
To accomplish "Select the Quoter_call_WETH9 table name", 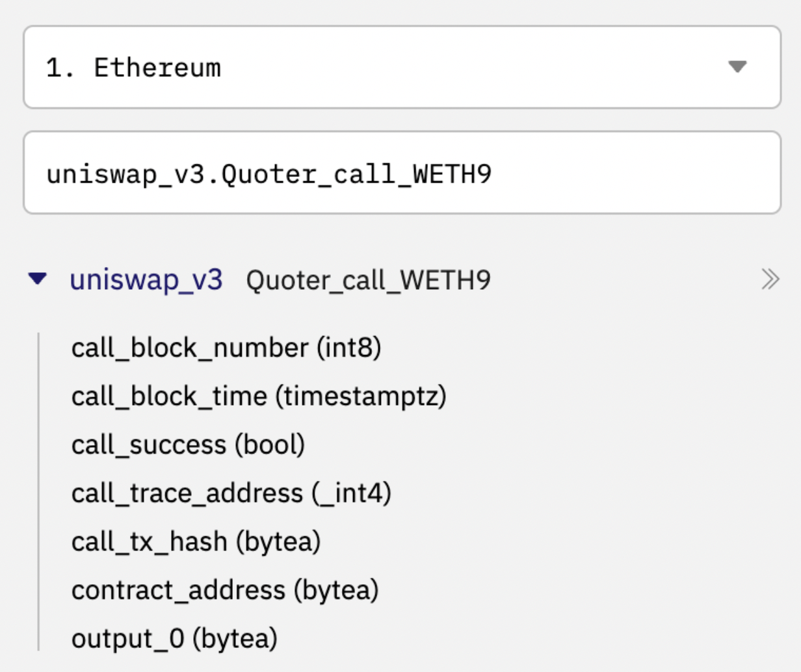I will [x=368, y=281].
